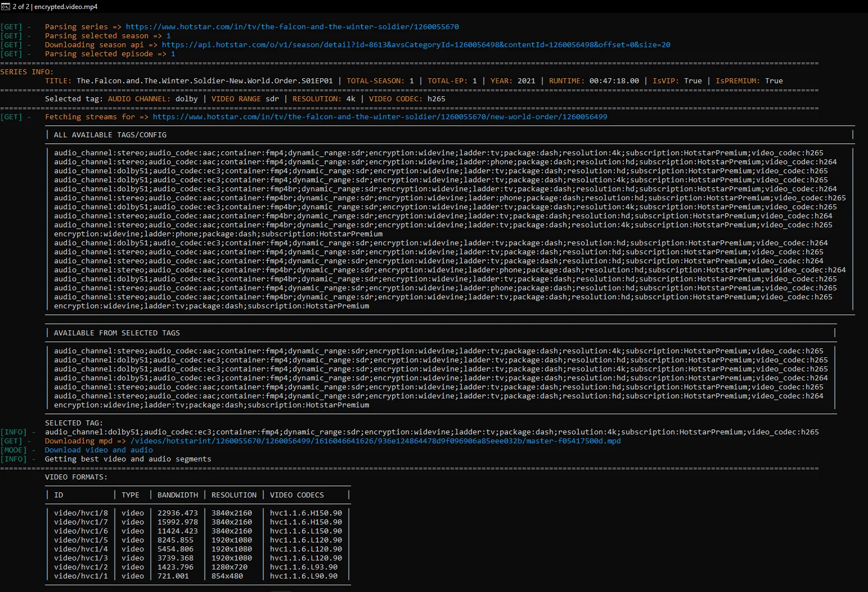
Task: Select the 'video/hvc1/6' ID cell
Action: coord(81,531)
